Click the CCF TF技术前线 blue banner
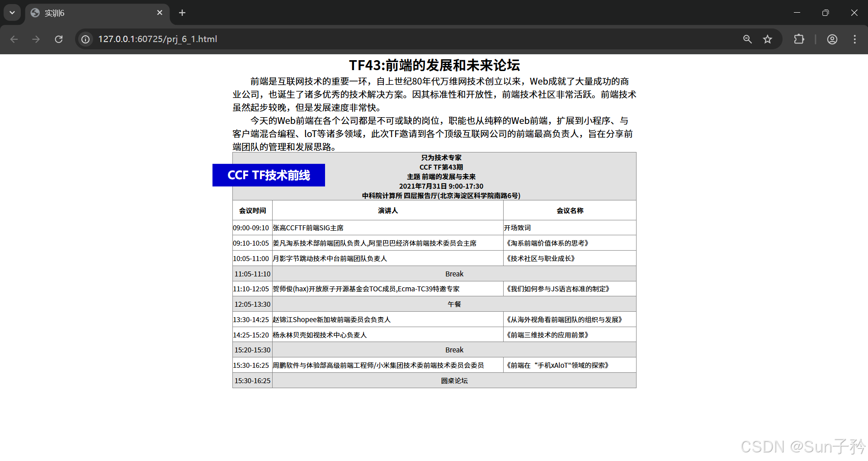Image resolution: width=868 pixels, height=461 pixels. [x=269, y=175]
